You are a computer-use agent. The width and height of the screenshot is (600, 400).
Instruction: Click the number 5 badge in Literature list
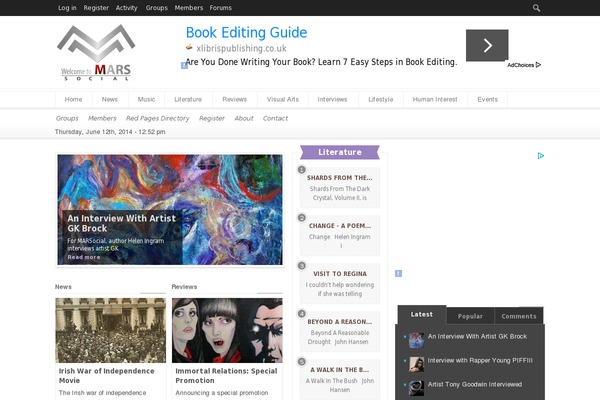tap(302, 362)
